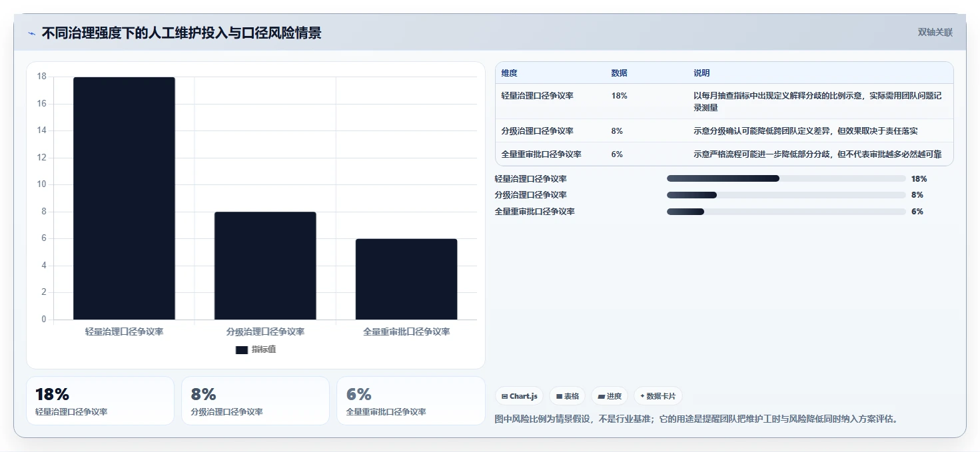Image resolution: width=980 pixels, height=452 pixels.
Task: Click the Chart.js tag chip
Action: (519, 396)
